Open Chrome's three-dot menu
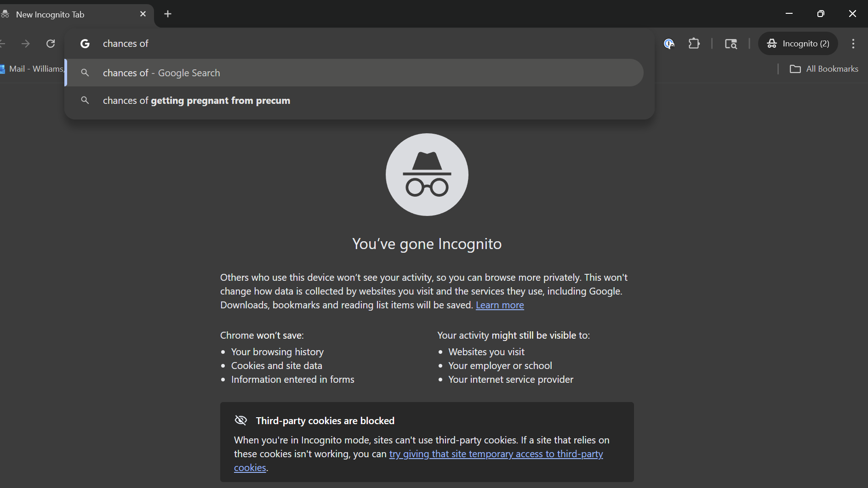The image size is (868, 488). click(853, 44)
